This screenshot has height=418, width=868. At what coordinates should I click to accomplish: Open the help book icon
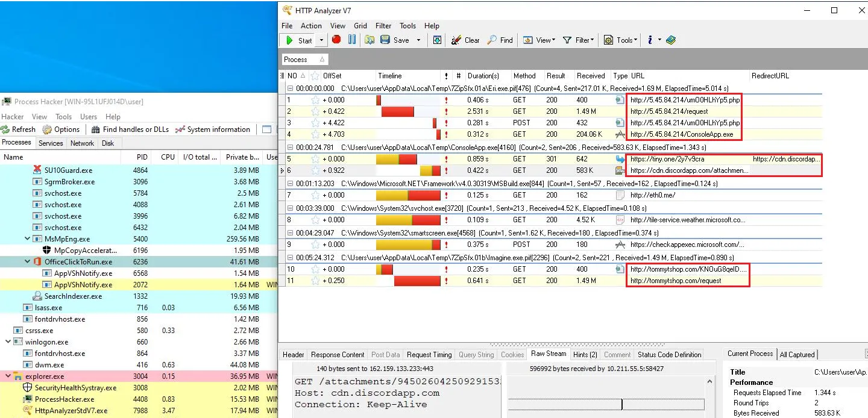pyautogui.click(x=671, y=40)
